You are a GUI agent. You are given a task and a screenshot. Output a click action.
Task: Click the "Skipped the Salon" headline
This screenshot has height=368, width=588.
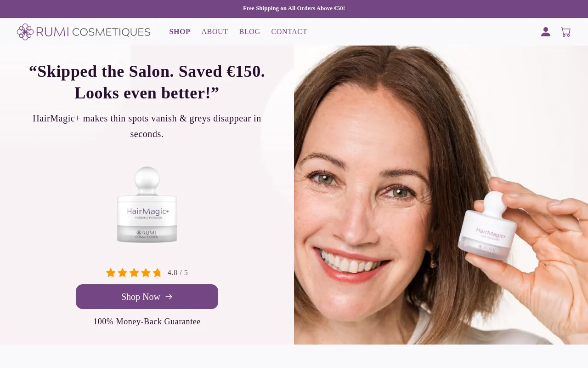pos(147,82)
